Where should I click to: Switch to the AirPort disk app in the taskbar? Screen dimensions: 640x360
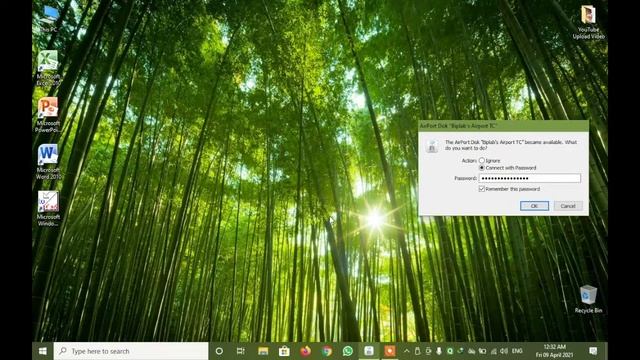point(369,351)
